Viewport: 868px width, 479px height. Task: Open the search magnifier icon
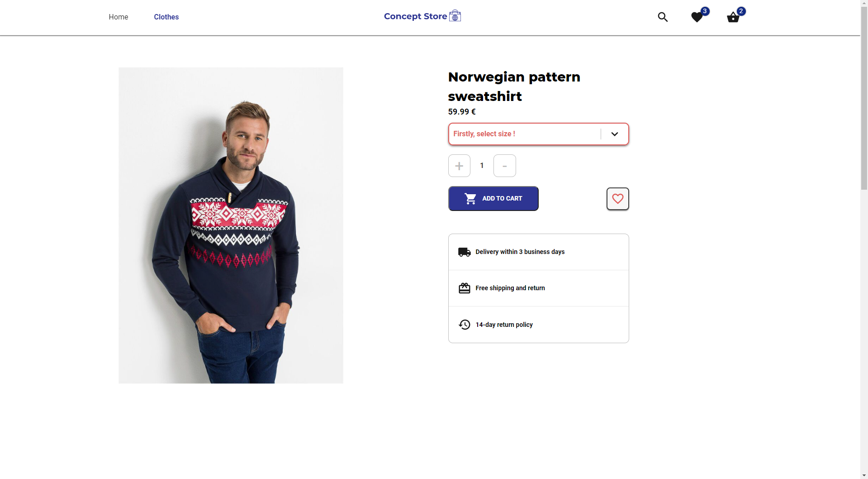click(662, 17)
